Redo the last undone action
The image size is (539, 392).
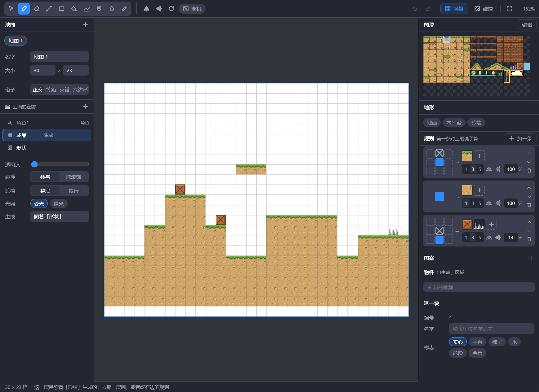[427, 9]
